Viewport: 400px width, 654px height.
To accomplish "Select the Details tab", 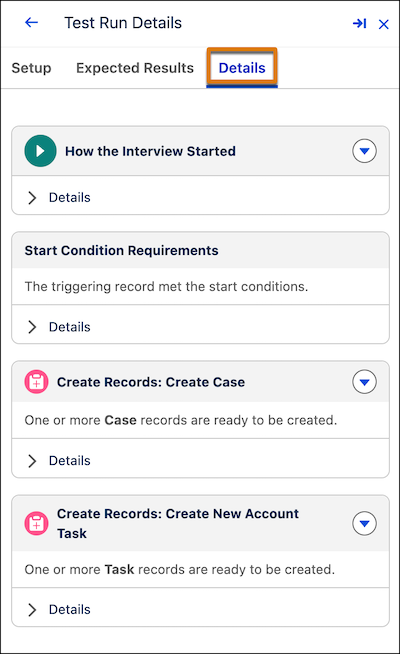I will point(242,68).
